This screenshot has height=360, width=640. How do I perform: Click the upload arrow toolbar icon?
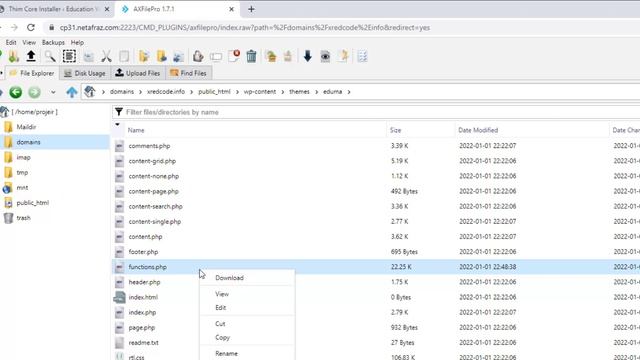31,56
